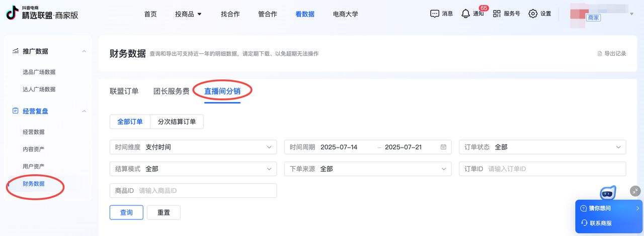This screenshot has height=236, width=644.
Task: Open the 通知 notification bell
Action: [466, 14]
